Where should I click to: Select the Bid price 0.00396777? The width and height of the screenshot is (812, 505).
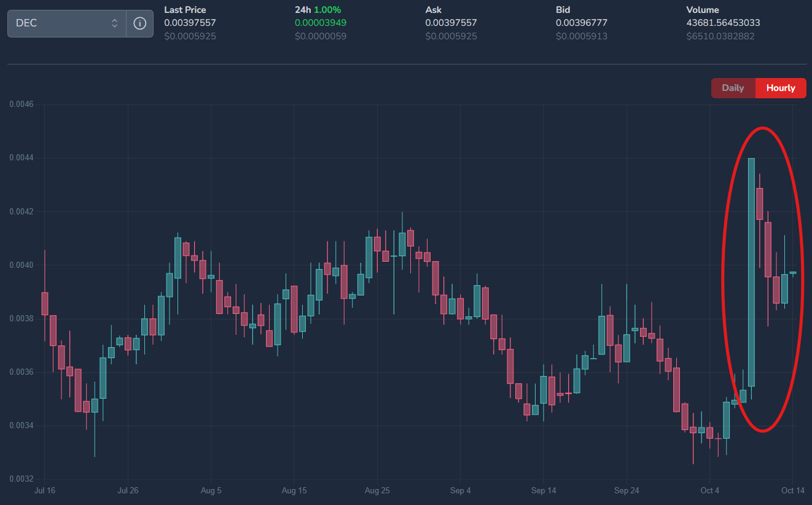click(x=582, y=23)
